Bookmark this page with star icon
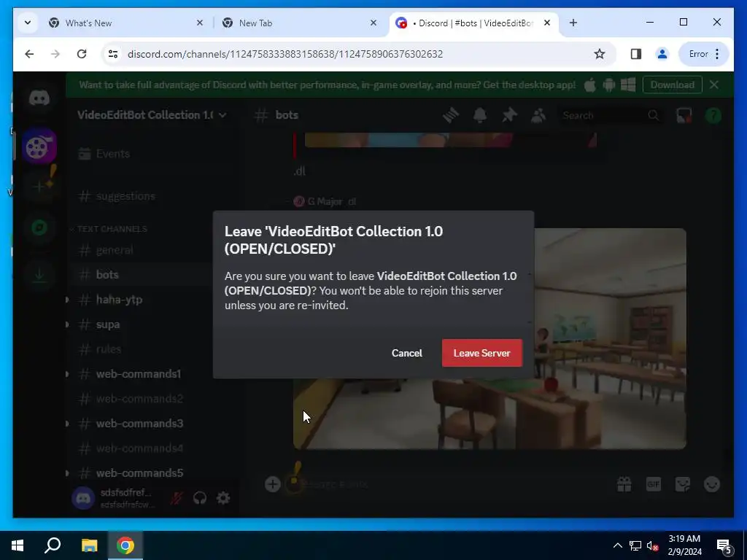 [600, 54]
